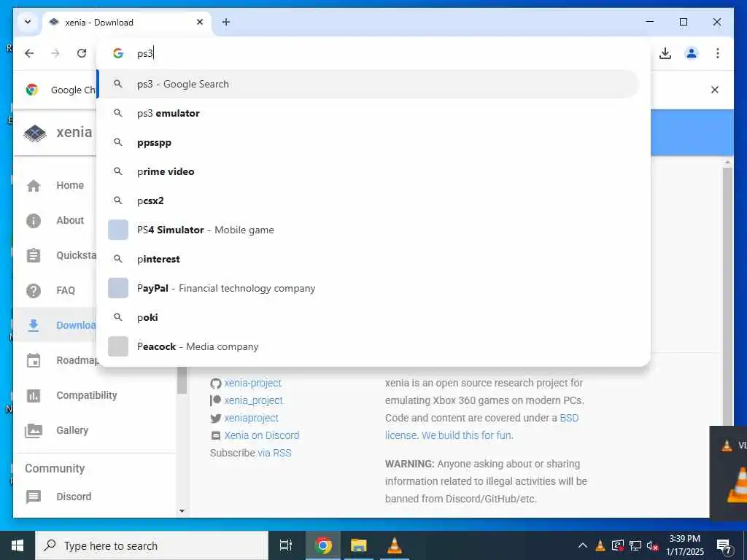Close the xenia - Download tab
Viewport: 747px width, 560px height.
[200, 22]
